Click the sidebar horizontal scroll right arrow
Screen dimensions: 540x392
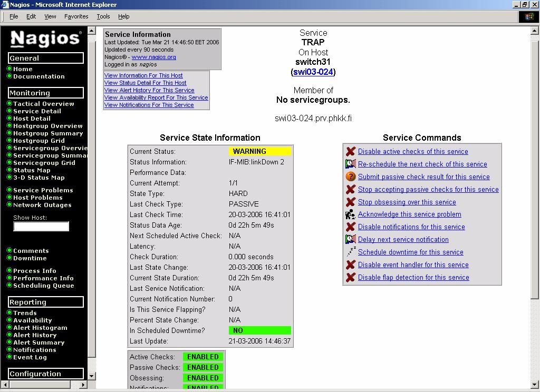83,385
